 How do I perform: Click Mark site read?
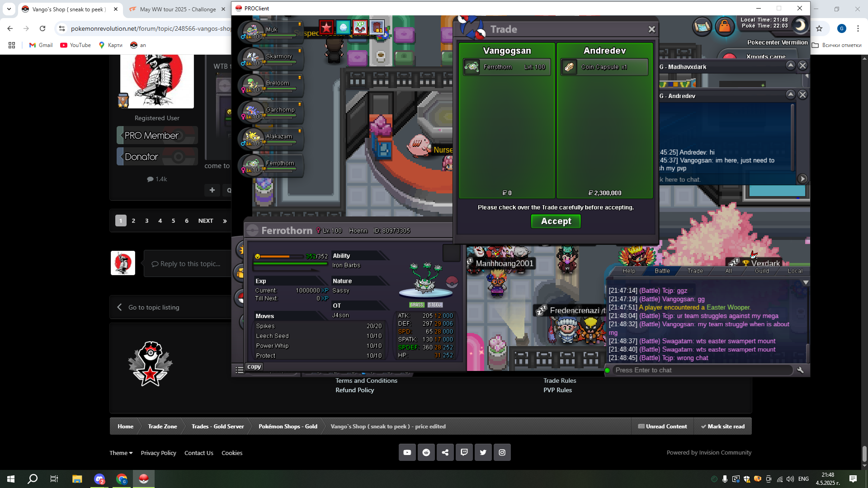point(722,426)
